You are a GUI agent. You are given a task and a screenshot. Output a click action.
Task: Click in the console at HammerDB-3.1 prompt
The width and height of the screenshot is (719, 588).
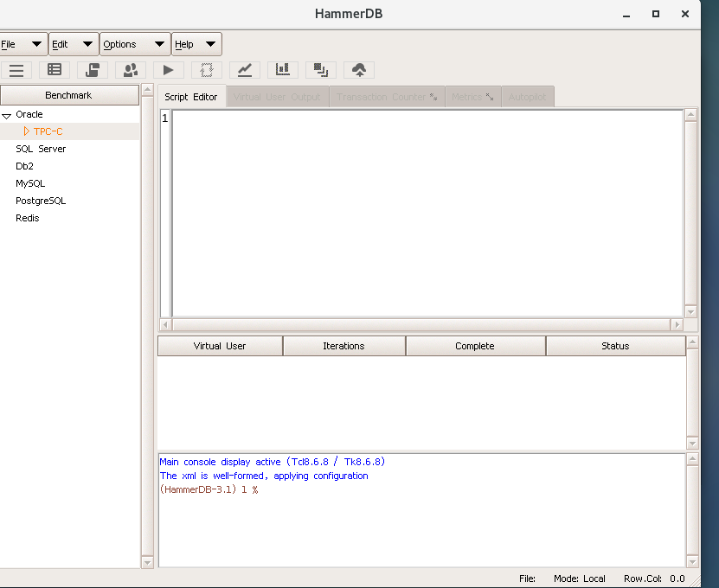(209, 489)
